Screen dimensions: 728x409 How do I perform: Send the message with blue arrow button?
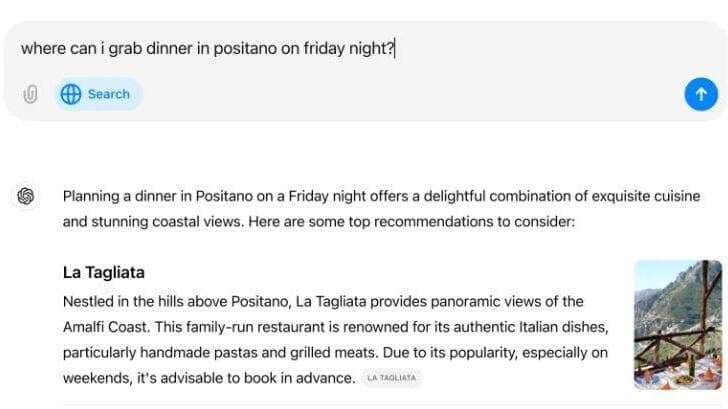[x=701, y=94]
